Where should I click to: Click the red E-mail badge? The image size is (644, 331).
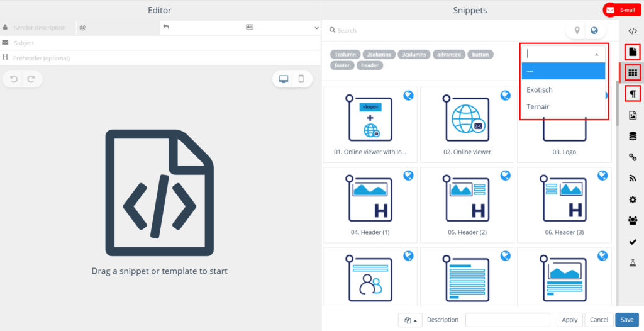coord(621,10)
